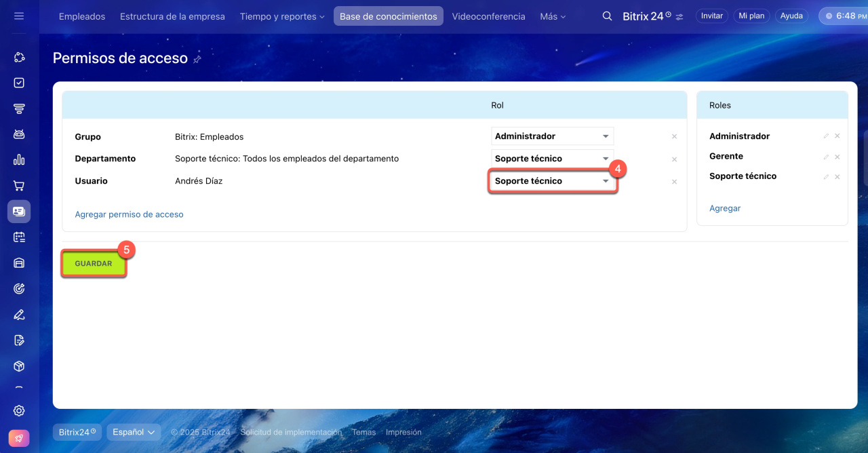The width and height of the screenshot is (868, 453).
Task: Click the settings gear icon in sidebar
Action: (19, 410)
